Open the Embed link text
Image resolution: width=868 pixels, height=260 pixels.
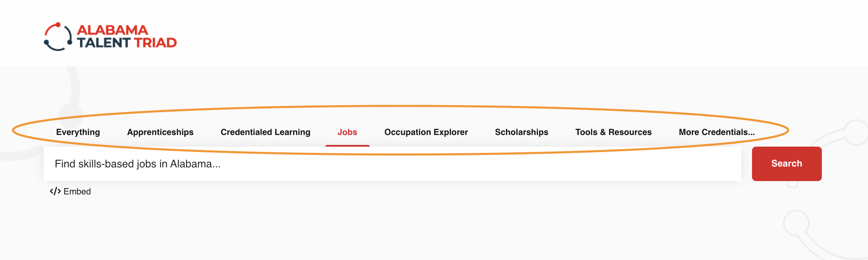pyautogui.click(x=77, y=191)
